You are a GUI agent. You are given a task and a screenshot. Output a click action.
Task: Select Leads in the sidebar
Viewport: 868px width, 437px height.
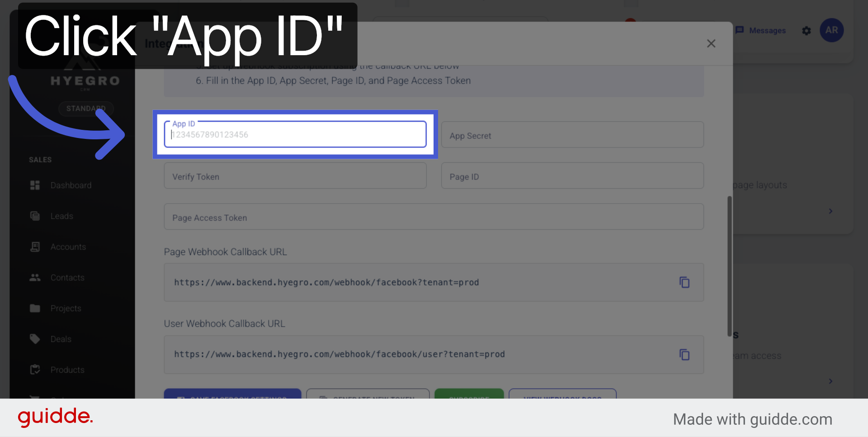62,216
